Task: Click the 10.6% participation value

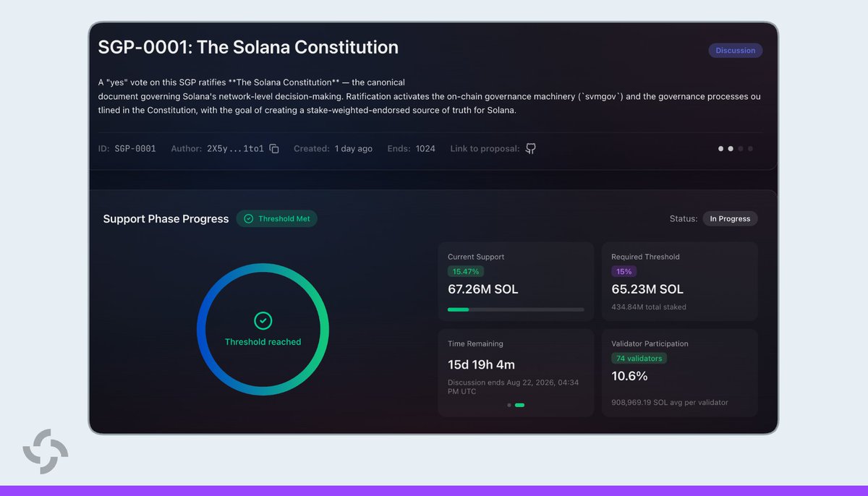Action: [629, 376]
